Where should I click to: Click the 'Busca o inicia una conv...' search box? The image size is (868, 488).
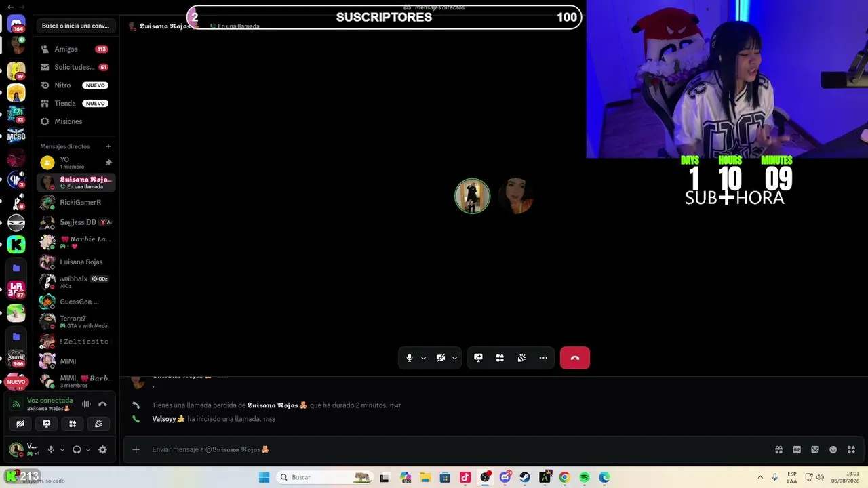pos(75,26)
